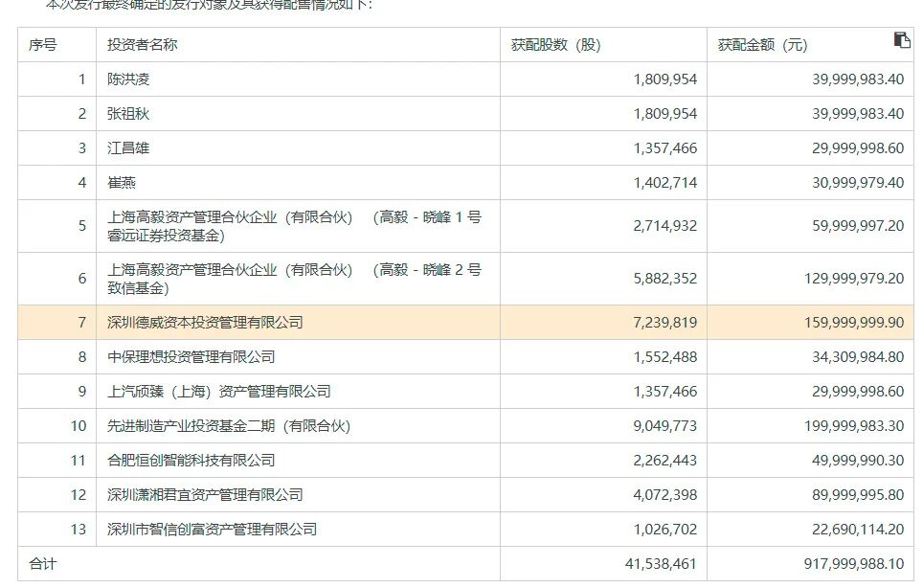Click amount 129,999,979.20

click(x=853, y=279)
